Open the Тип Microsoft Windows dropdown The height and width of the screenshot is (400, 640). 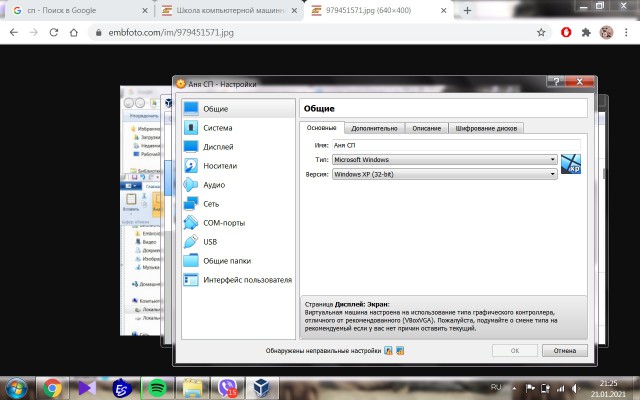pyautogui.click(x=445, y=160)
